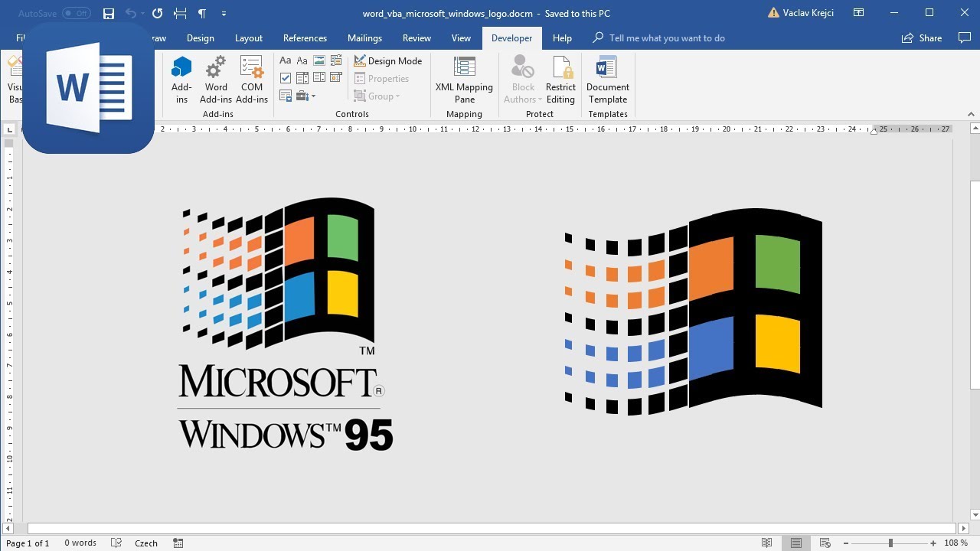Open COM Add-ins dialog
Viewport: 980px width, 551px height.
252,80
